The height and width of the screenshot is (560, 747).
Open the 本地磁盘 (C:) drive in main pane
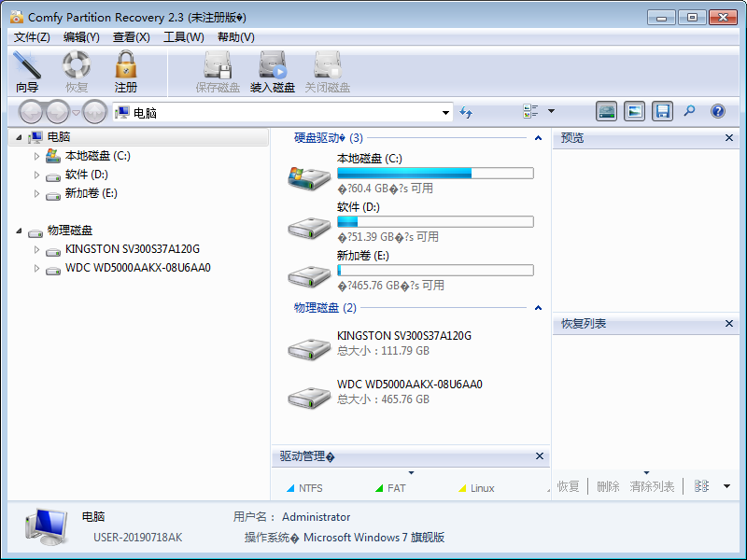point(410,174)
